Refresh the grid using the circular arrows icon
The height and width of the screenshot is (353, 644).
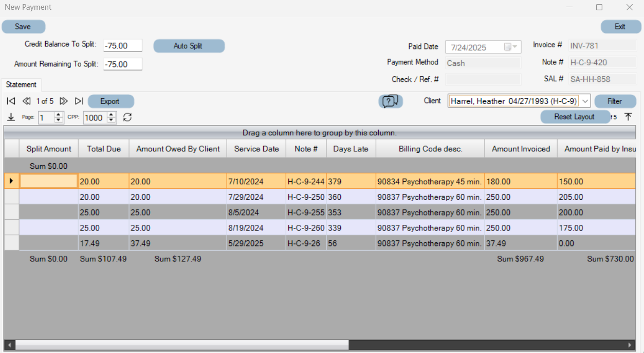127,117
